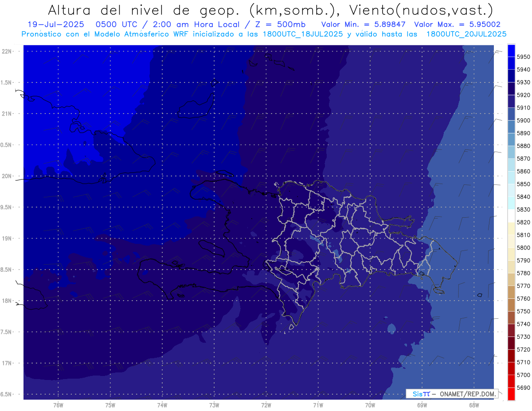
Task: Click the tan legend swatch between 5760 and 5770
Action: point(511,292)
